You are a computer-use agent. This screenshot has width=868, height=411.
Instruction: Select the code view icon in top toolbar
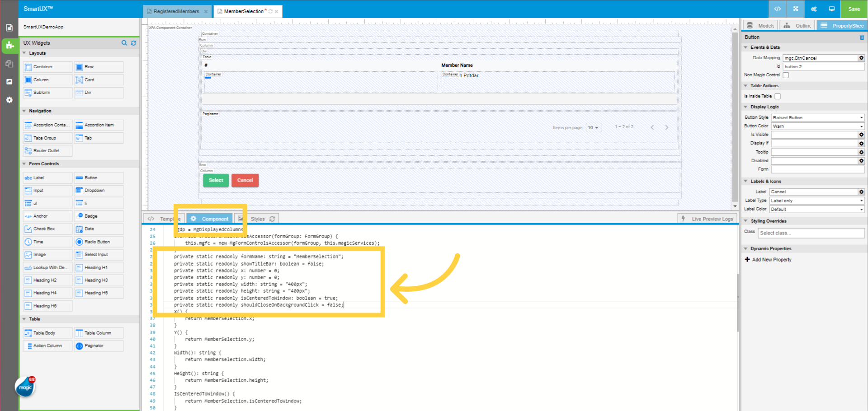[x=778, y=9]
